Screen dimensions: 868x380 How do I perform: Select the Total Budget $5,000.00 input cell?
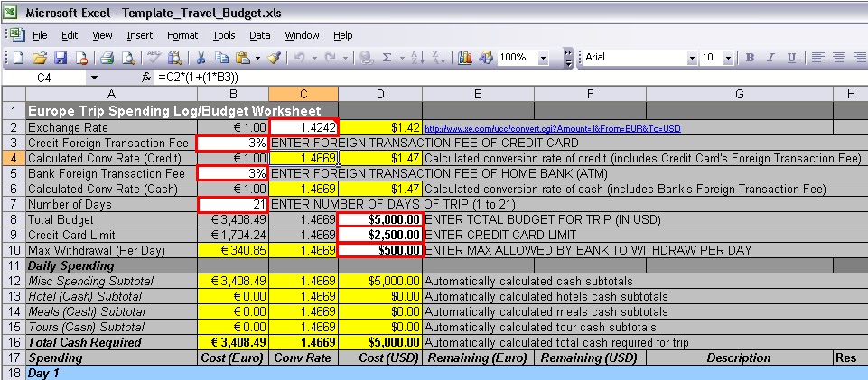[380, 219]
